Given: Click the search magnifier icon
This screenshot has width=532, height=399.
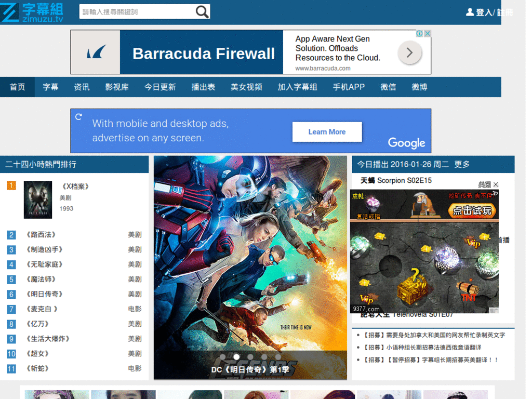Looking at the screenshot, I should pos(202,12).
